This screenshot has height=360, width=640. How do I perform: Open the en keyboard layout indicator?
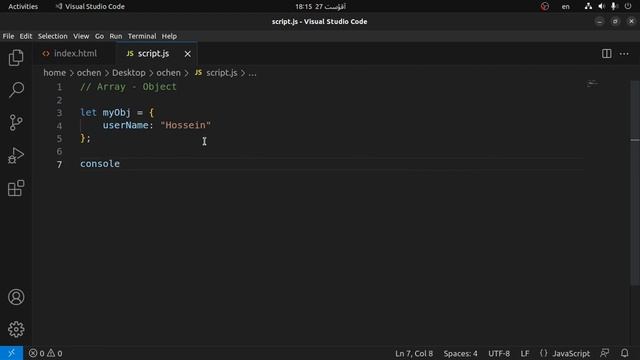(x=565, y=7)
